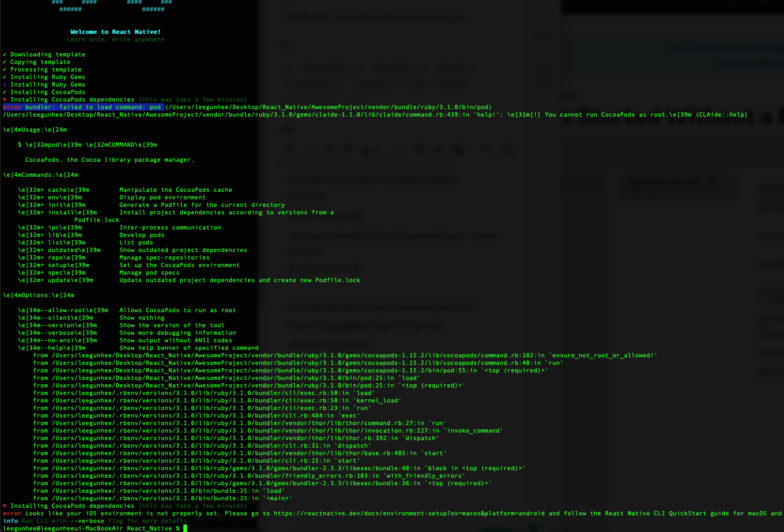Click highlighted 'bundler: failed to load command: pod'
This screenshot has height=532, width=784.
coord(93,107)
